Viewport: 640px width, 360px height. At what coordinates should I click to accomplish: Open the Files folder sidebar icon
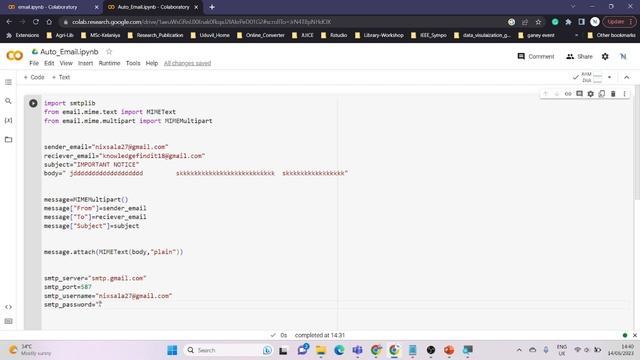8,140
